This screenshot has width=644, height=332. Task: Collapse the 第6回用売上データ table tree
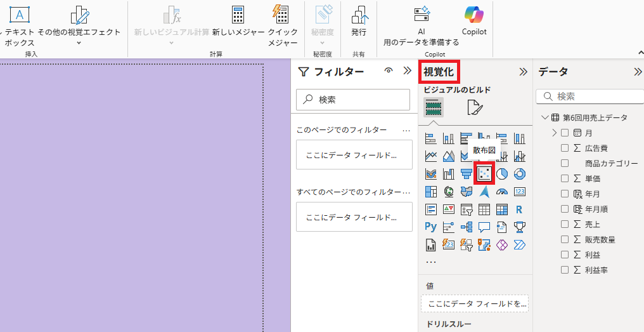pyautogui.click(x=545, y=117)
